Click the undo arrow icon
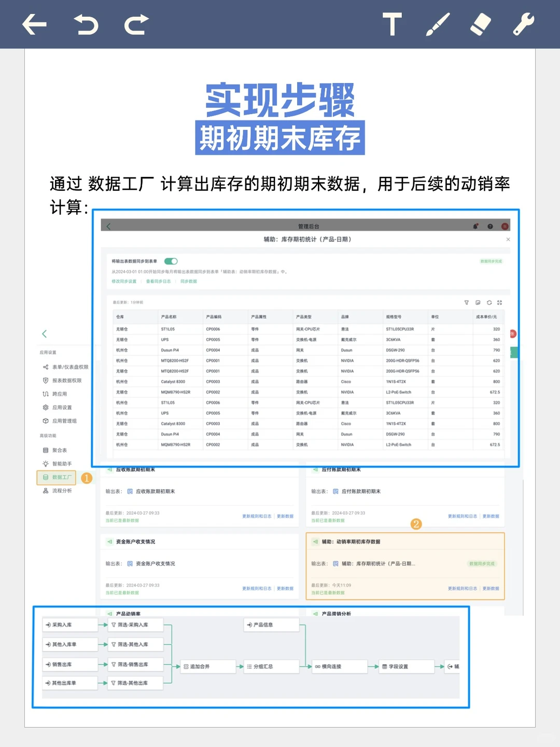560x747 pixels. click(87, 24)
